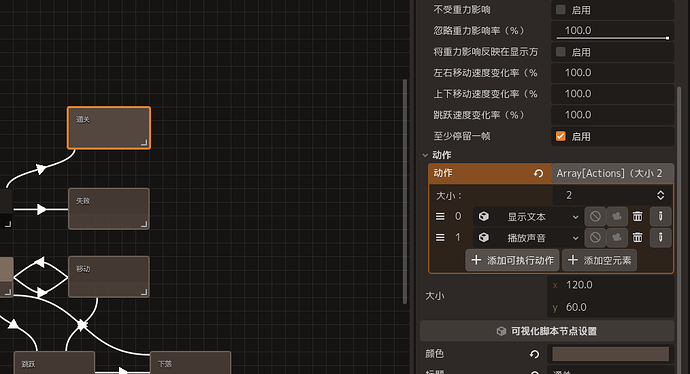Click the camera icon on 播放声音 row
Screen dimensions: 690x374
(617, 238)
